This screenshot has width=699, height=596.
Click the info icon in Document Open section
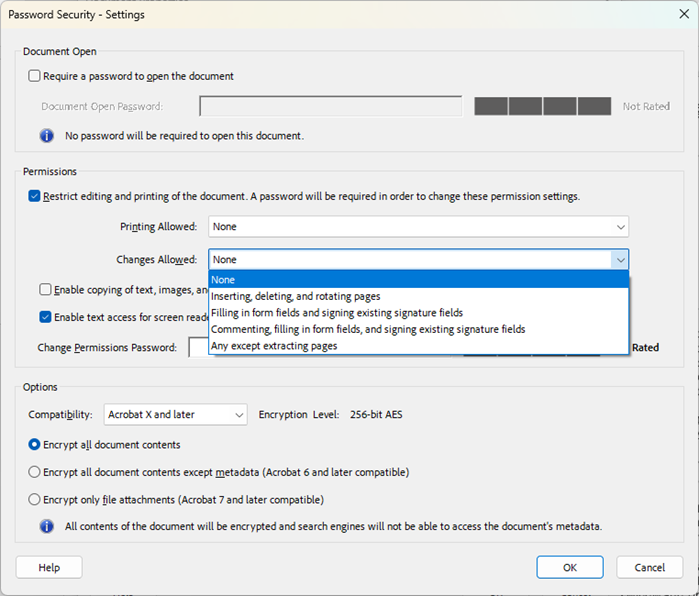pos(46,135)
